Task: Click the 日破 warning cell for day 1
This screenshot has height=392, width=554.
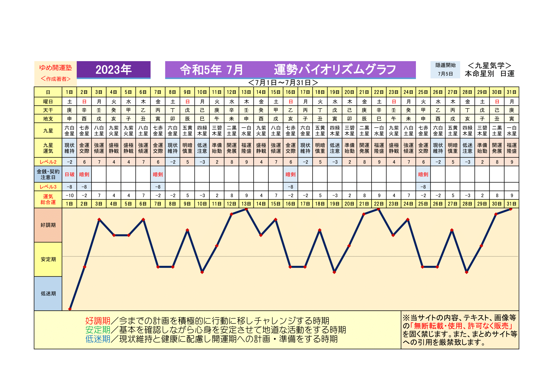Action: pos(69,174)
